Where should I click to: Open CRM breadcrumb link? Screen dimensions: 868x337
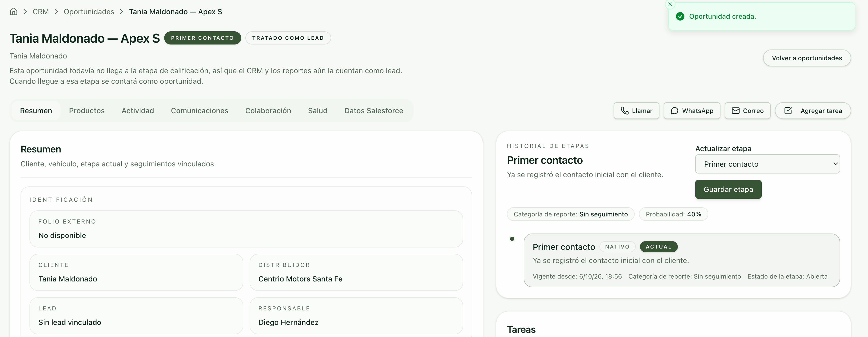pyautogui.click(x=41, y=12)
